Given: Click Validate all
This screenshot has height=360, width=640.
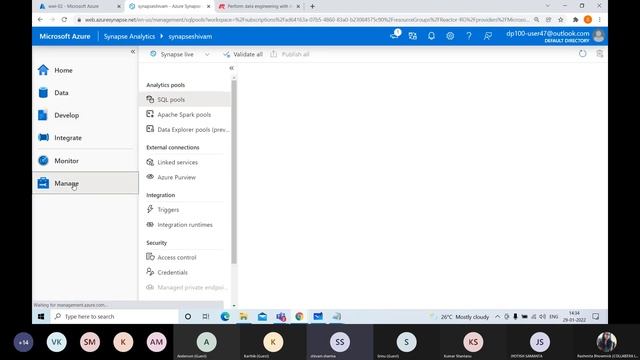Looking at the screenshot, I should pos(243,54).
